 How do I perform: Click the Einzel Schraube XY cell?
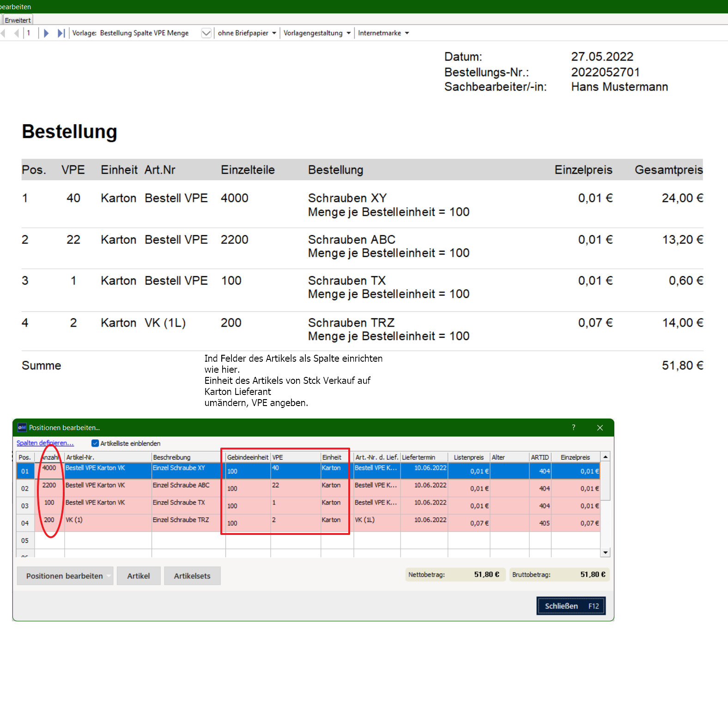(188, 471)
